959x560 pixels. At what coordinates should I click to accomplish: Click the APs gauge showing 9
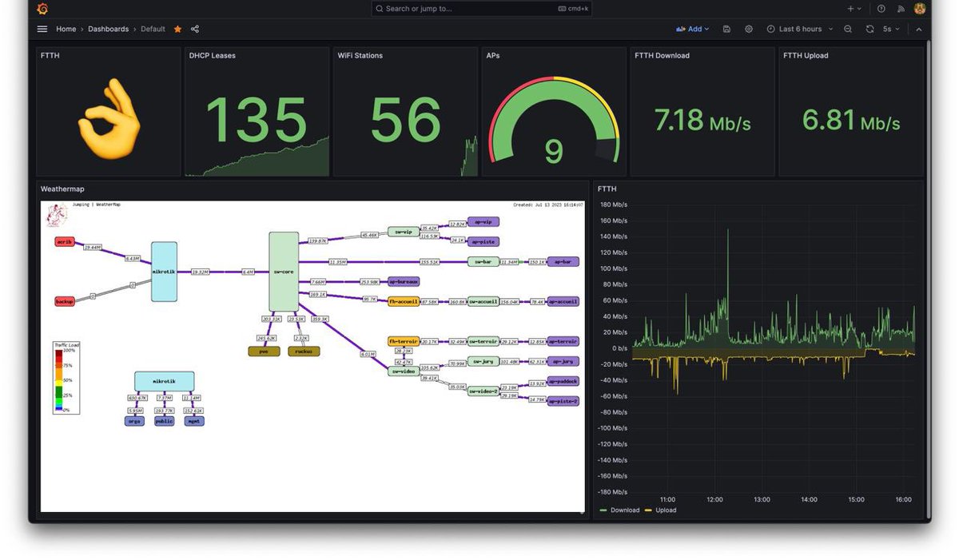click(554, 120)
